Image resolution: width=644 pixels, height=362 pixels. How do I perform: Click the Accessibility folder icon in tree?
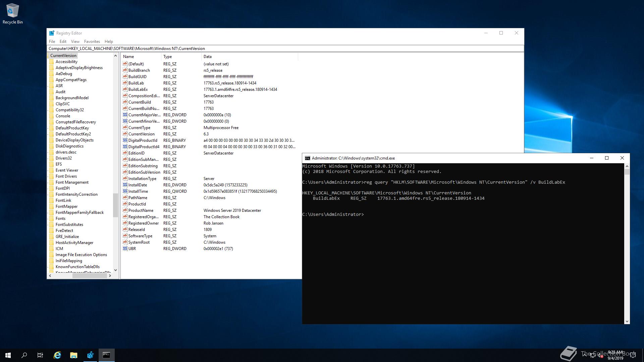tap(51, 62)
